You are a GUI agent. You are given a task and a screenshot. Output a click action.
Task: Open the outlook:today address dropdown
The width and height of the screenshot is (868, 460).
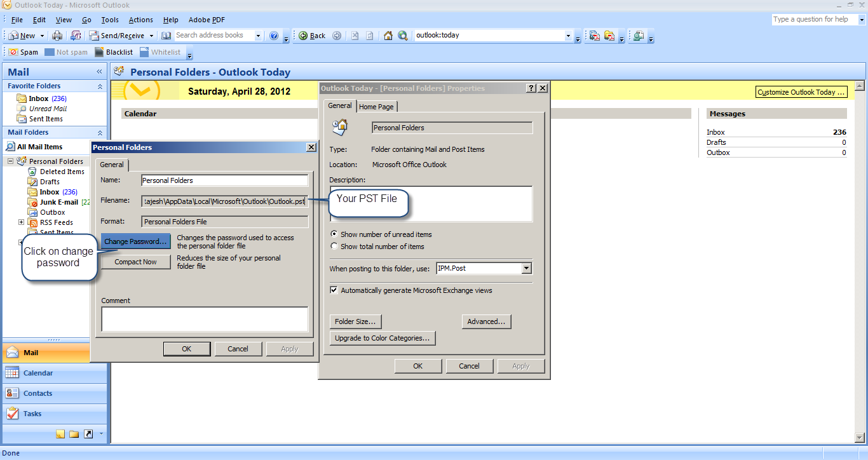point(568,36)
